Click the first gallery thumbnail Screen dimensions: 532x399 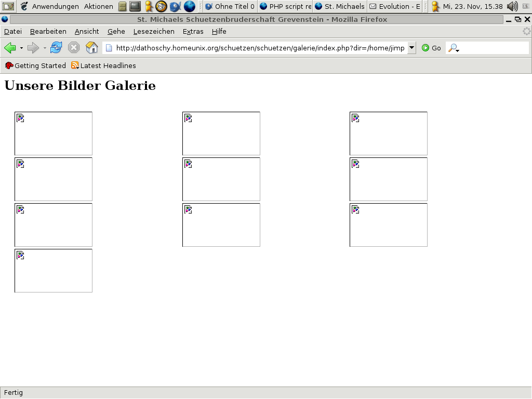54,134
